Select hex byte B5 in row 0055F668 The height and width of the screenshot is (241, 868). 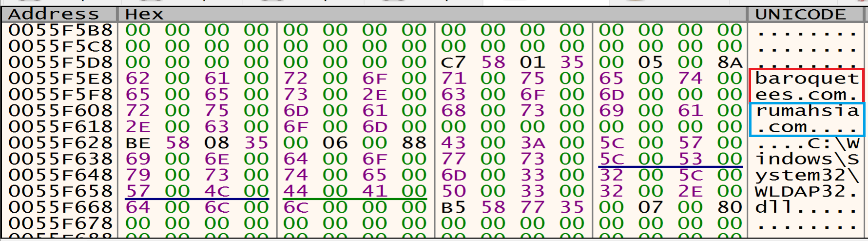point(453,207)
